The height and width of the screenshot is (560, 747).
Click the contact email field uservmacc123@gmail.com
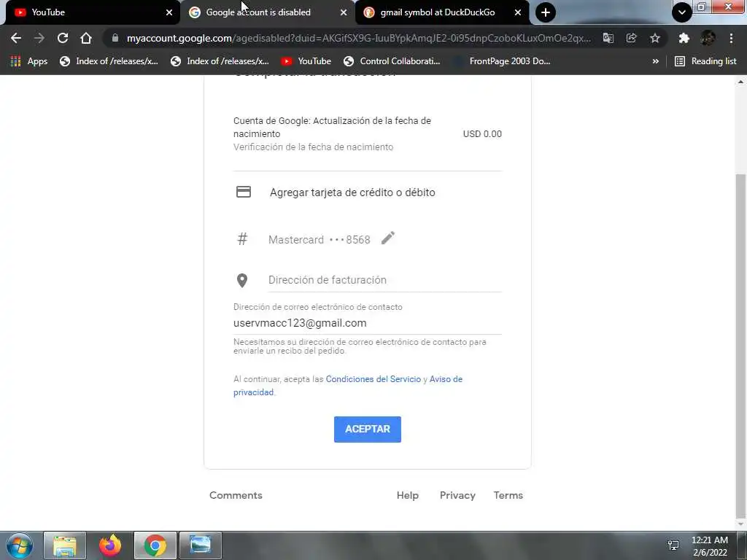[x=368, y=323]
